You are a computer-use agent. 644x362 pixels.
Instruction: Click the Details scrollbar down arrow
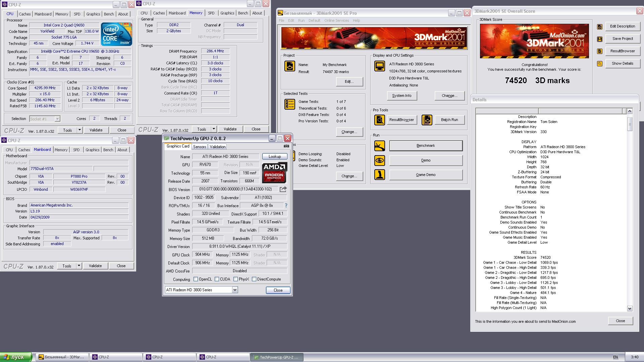pos(630,308)
